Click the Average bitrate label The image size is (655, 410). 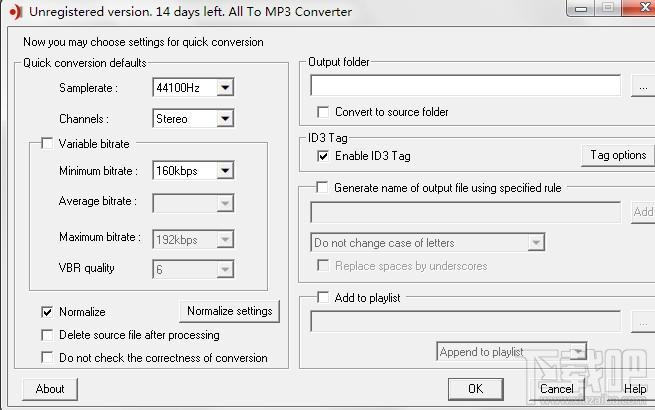click(x=98, y=201)
